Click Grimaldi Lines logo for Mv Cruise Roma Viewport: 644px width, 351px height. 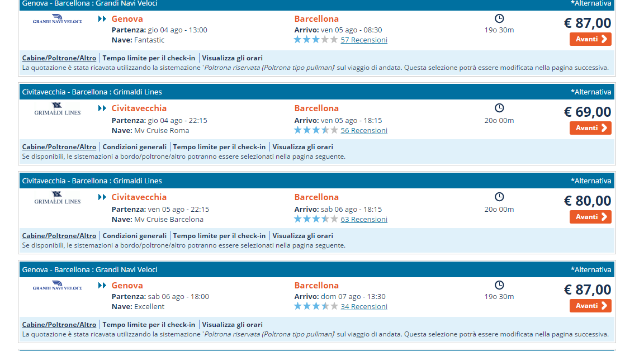[58, 109]
